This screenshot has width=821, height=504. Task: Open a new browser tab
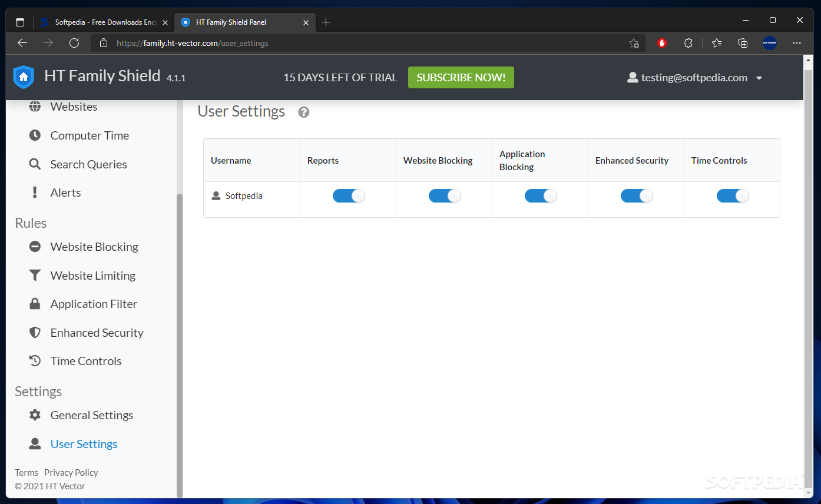(x=326, y=22)
